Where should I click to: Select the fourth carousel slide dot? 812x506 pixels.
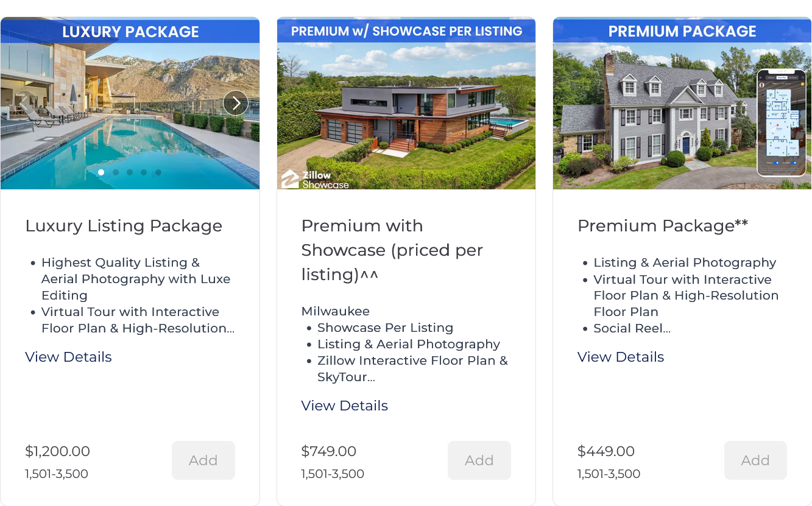click(x=144, y=172)
